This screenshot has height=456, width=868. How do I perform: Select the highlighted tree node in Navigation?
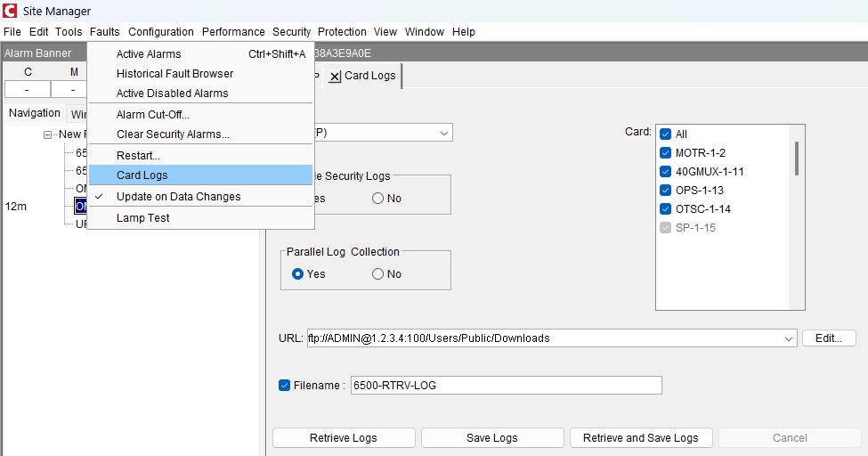pos(80,206)
